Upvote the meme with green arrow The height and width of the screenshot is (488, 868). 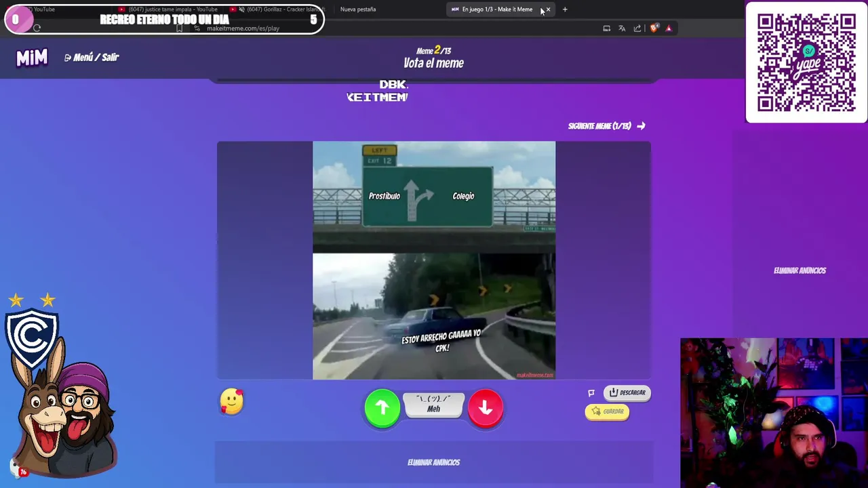point(382,407)
